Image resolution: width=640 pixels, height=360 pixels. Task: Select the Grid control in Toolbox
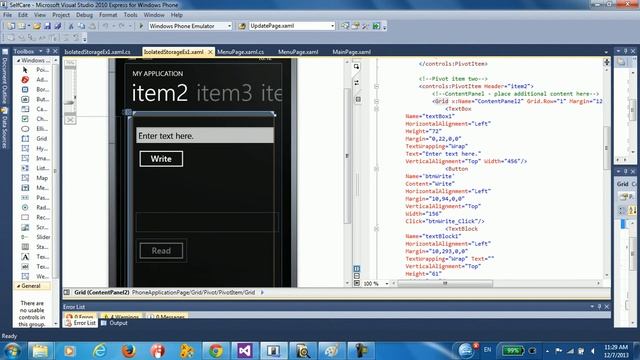[36, 139]
